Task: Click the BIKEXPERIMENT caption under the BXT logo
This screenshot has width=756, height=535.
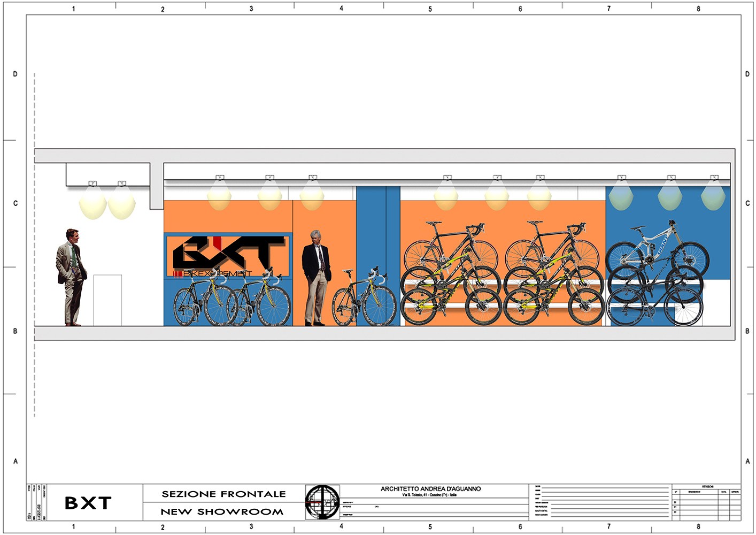Action: (x=213, y=273)
